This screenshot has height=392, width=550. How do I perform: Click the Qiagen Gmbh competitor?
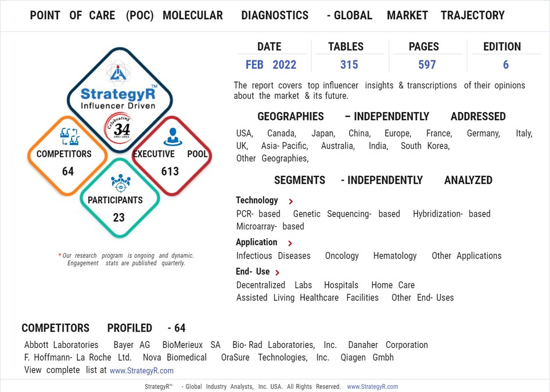point(367,358)
